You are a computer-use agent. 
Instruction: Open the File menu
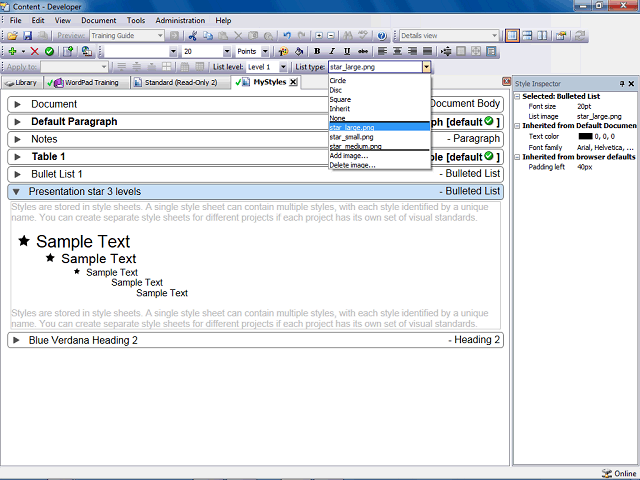tap(16, 20)
